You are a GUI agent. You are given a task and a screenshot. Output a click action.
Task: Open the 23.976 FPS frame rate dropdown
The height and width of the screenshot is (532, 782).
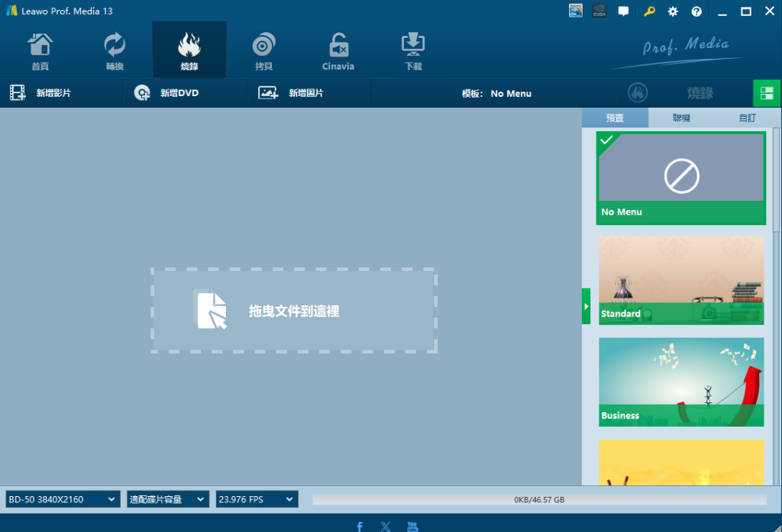coord(257,499)
